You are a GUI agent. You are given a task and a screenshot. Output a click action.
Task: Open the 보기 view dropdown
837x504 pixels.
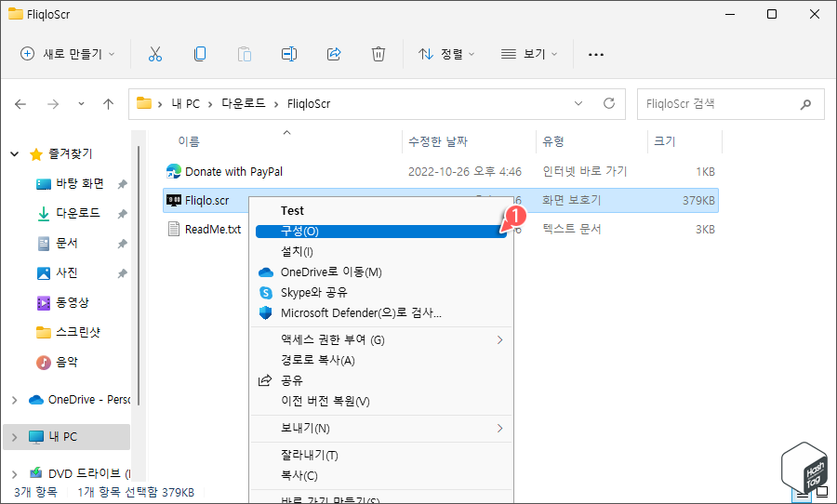pyautogui.click(x=529, y=54)
